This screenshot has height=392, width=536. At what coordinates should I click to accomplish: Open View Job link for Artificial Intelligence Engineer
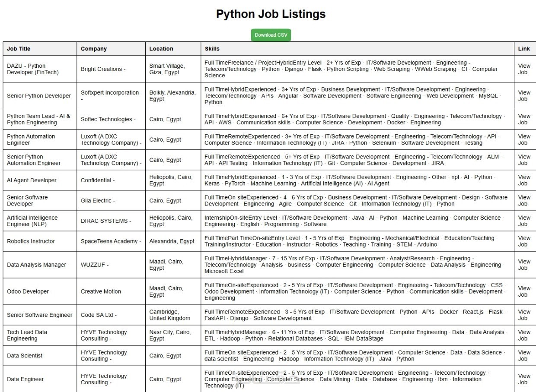(x=524, y=221)
